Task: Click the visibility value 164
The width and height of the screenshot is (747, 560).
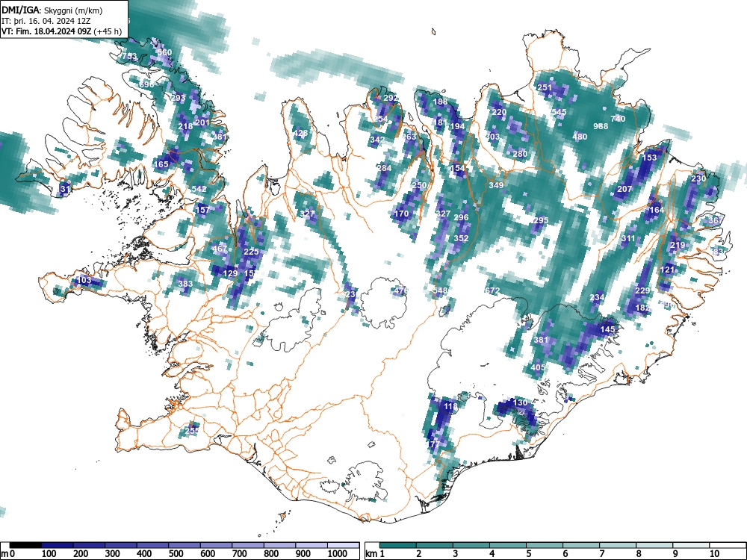Action: 657,210
